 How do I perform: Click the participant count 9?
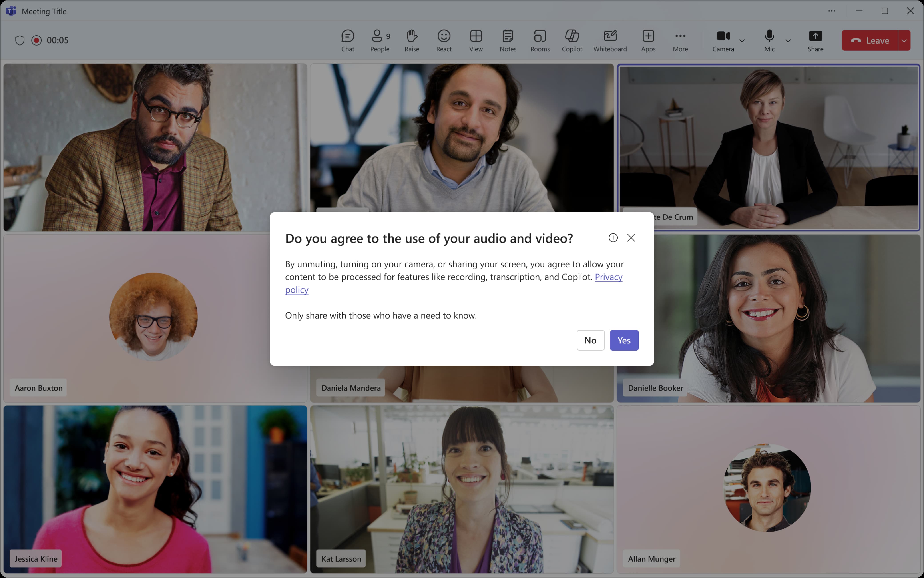tap(388, 36)
